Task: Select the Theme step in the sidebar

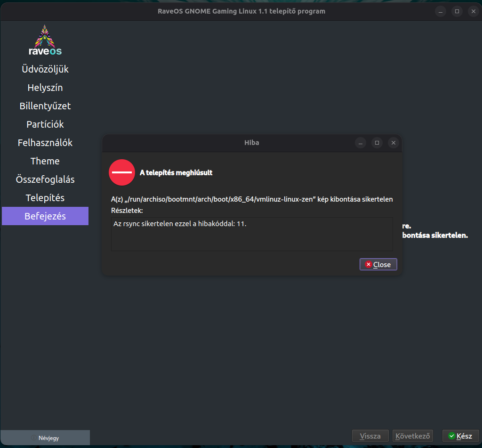Action: click(x=45, y=161)
